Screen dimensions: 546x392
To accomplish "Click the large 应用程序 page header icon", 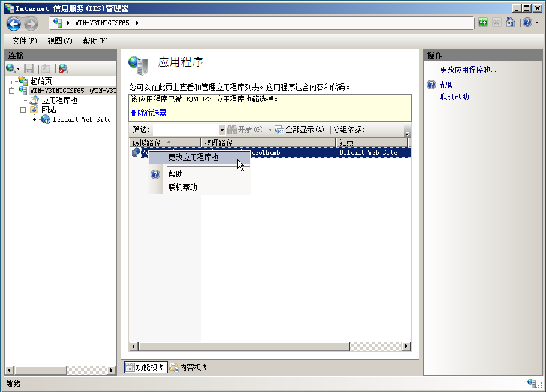I will pos(138,65).
